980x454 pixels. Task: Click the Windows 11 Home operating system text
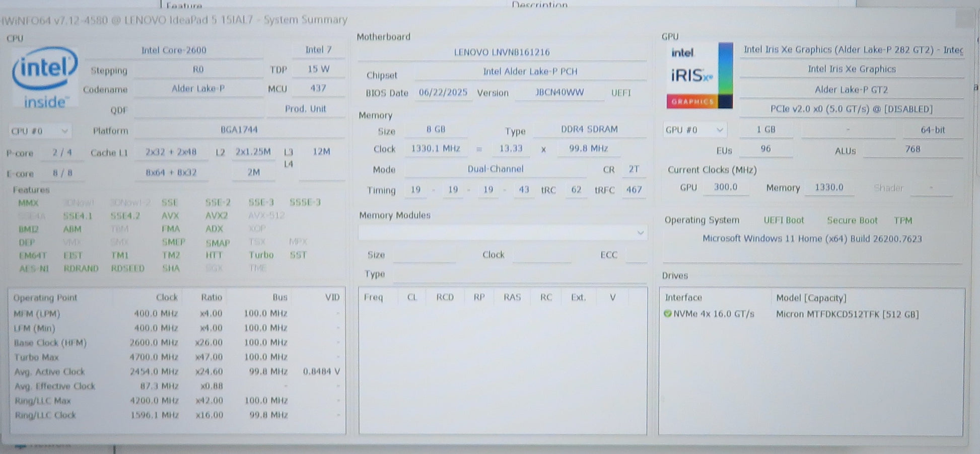pyautogui.click(x=812, y=239)
